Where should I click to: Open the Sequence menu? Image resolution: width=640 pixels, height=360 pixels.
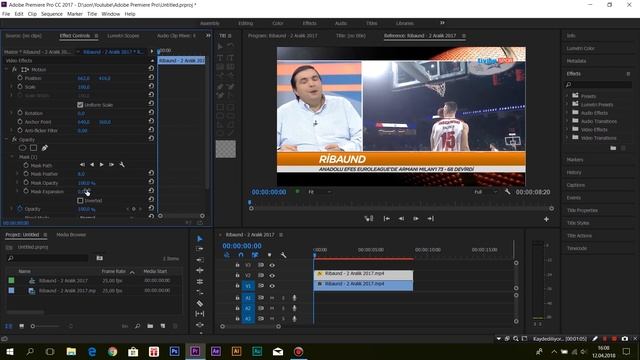[x=52, y=14]
